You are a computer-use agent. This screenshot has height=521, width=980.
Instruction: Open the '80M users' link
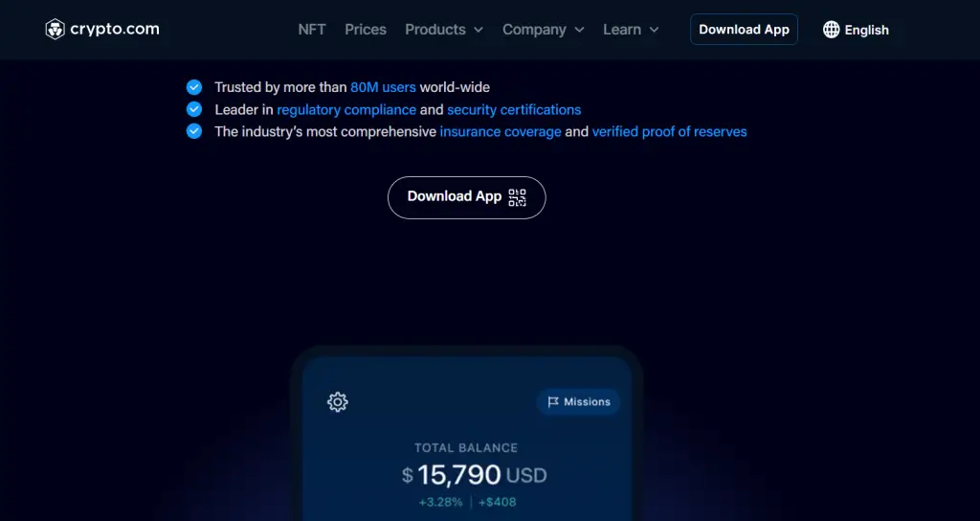tap(383, 87)
